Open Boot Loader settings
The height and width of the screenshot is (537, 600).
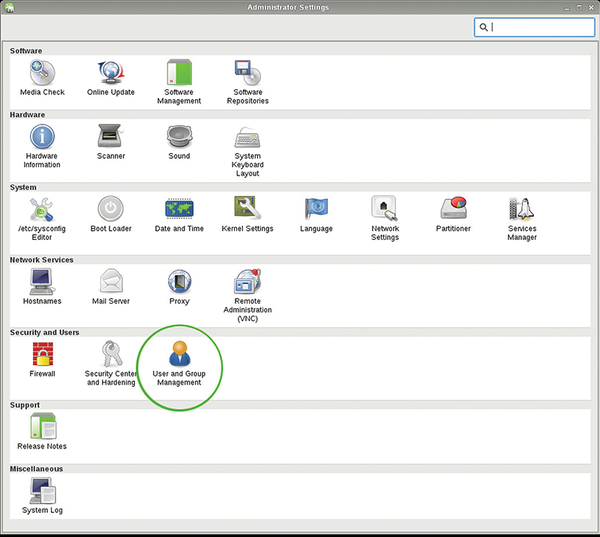click(111, 215)
